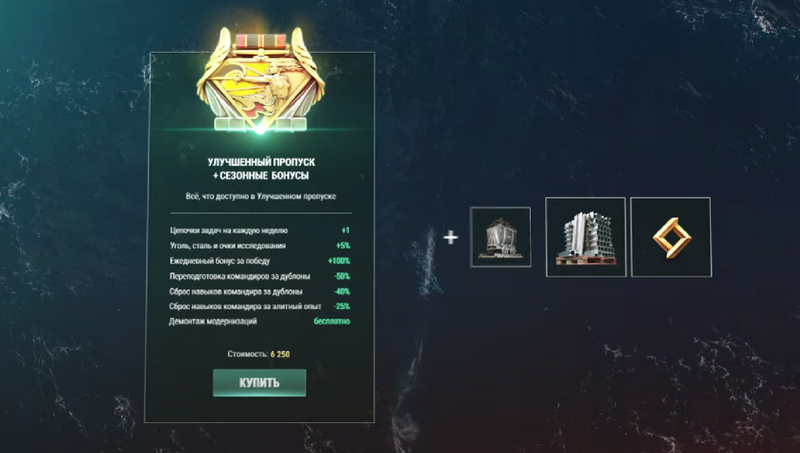Screen dimensions: 800x453
Task: Click the white plus sign
Action: (450, 237)
